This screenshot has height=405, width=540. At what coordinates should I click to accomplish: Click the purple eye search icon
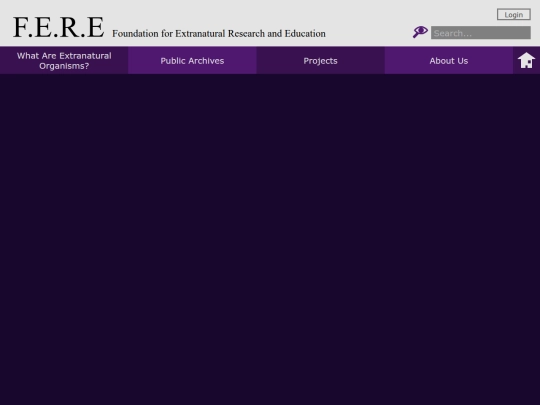coord(420,32)
